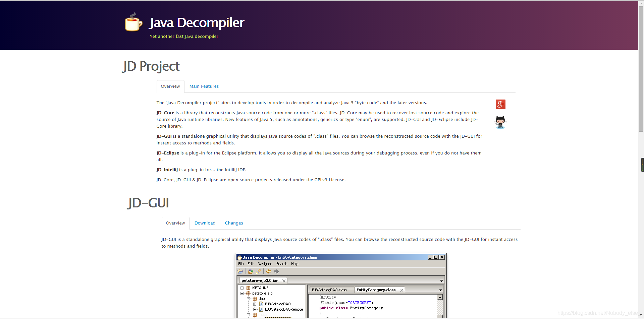Screen dimensions: 644x319
Task: Click the petstore.ejb package icon
Action: pos(248,293)
